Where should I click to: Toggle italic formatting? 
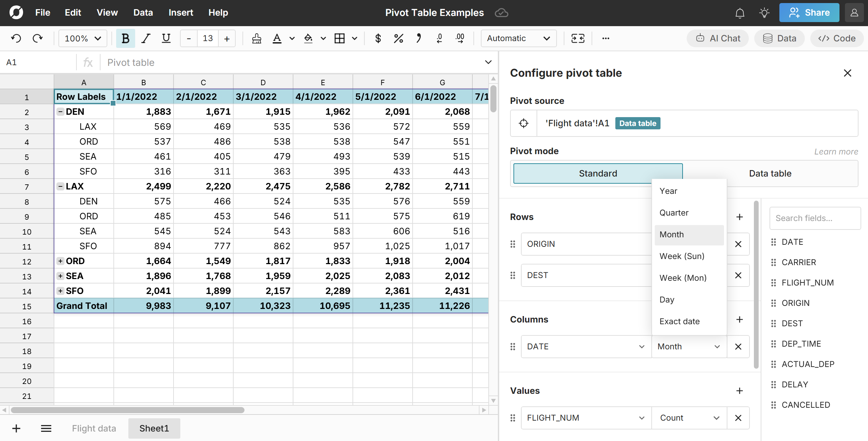point(145,38)
